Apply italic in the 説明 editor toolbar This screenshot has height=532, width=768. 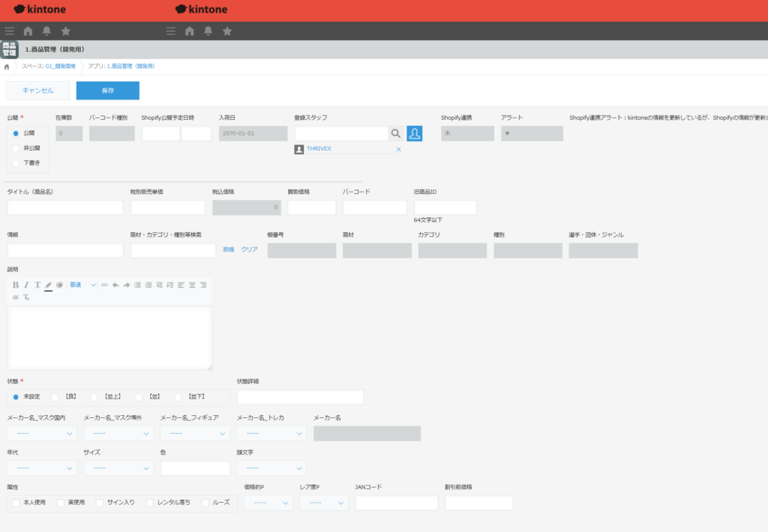click(x=26, y=285)
